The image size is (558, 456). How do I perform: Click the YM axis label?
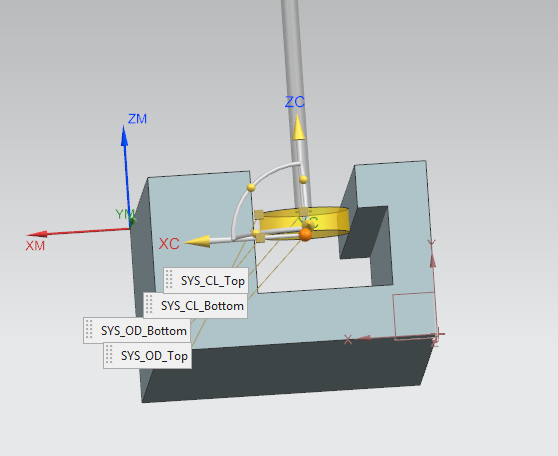[125, 214]
